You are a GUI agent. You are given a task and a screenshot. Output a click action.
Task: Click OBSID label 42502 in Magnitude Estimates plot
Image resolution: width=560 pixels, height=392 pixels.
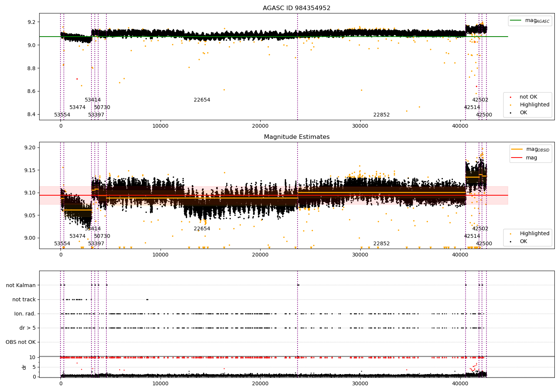coord(480,229)
